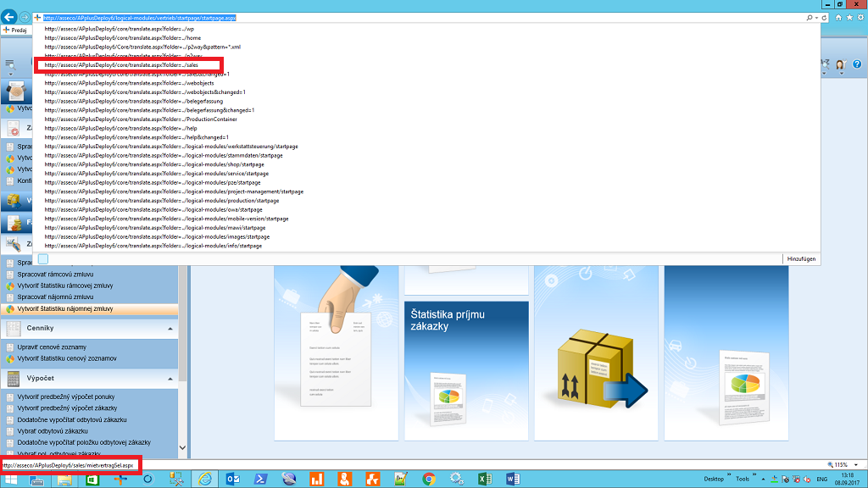Viewport: 868px width, 488px height.
Task: Click the ENG language indicator
Action: tap(822, 480)
